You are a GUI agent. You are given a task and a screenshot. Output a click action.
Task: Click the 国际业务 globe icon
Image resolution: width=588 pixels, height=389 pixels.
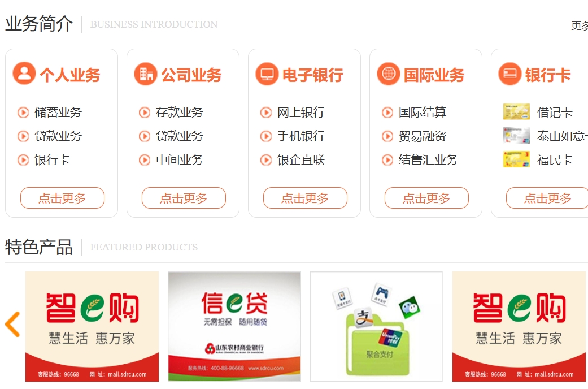[x=389, y=74]
